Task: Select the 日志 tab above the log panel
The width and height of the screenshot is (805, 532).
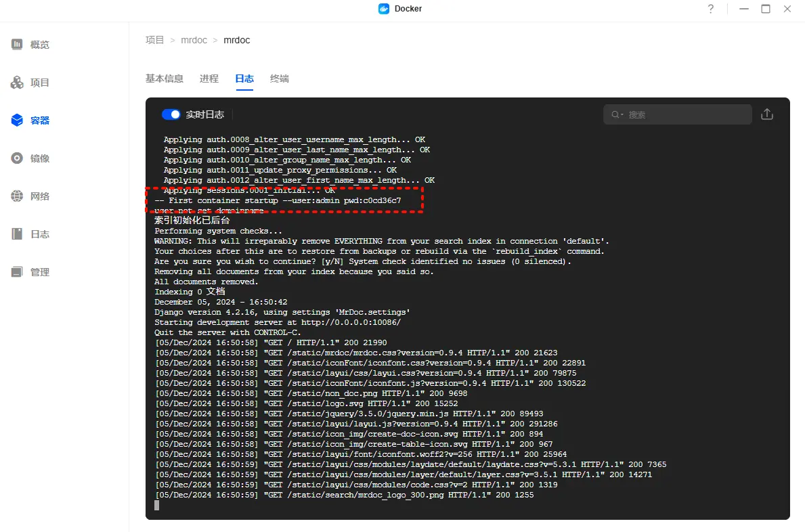Action: click(244, 79)
